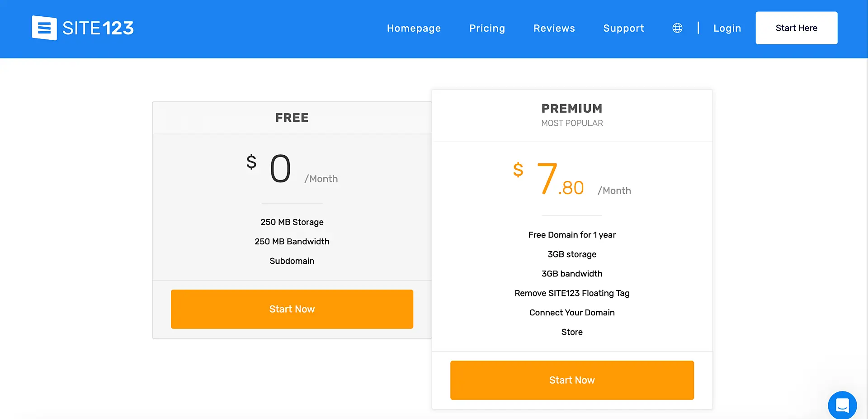This screenshot has height=419, width=868.
Task: Go to the Support page
Action: click(x=623, y=28)
